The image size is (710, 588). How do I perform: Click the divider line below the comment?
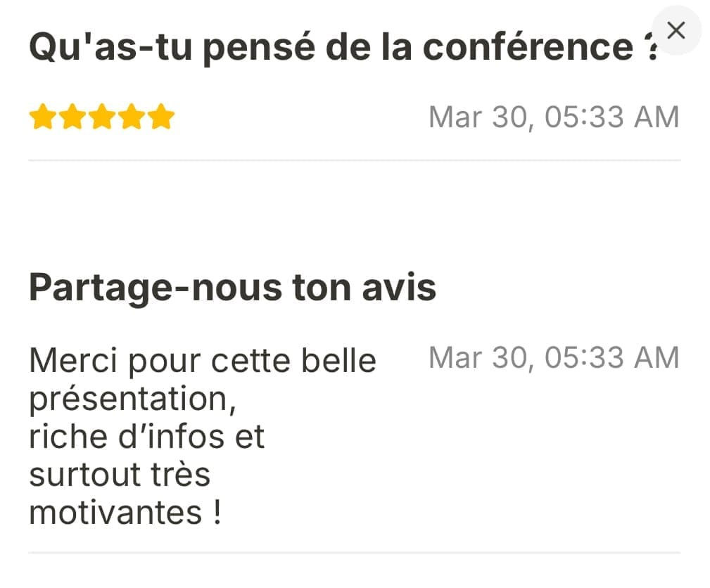pos(355,553)
